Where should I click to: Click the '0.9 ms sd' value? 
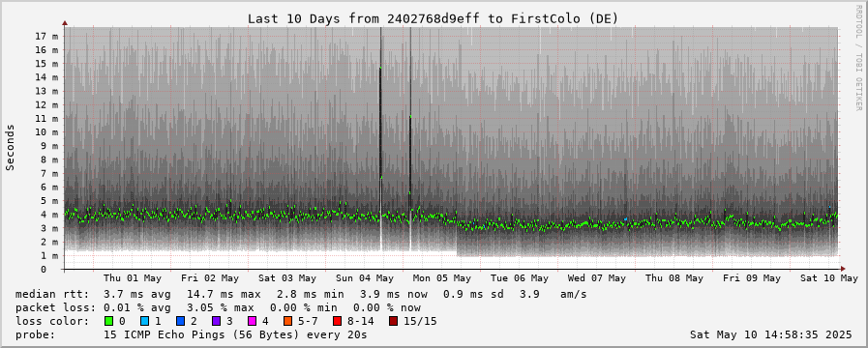coord(473,294)
